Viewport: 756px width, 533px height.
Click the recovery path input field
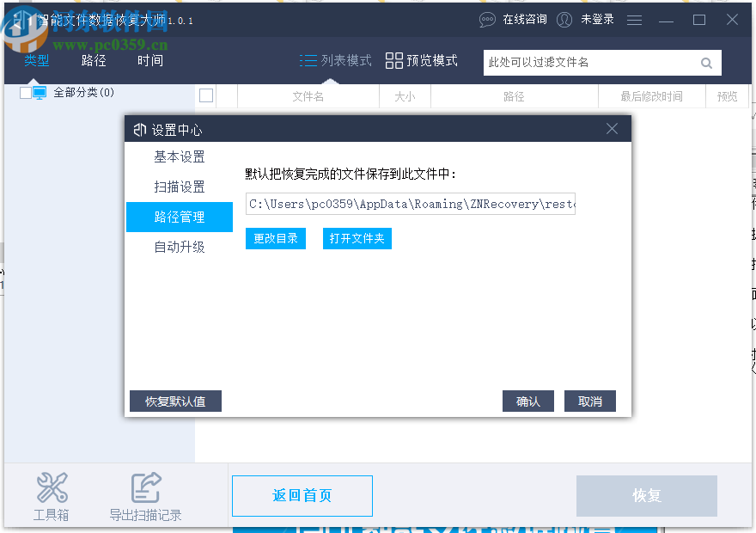tap(411, 205)
